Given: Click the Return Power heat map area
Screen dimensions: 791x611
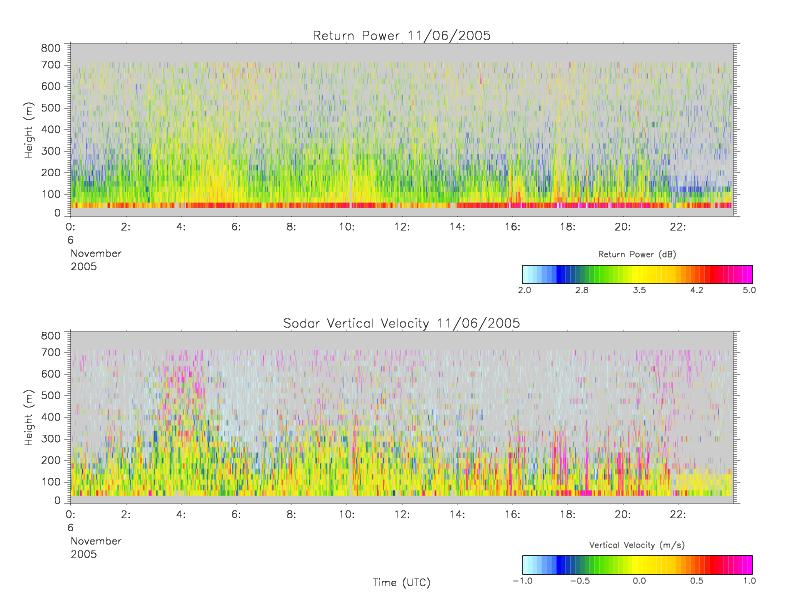Looking at the screenshot, I should tap(402, 130).
